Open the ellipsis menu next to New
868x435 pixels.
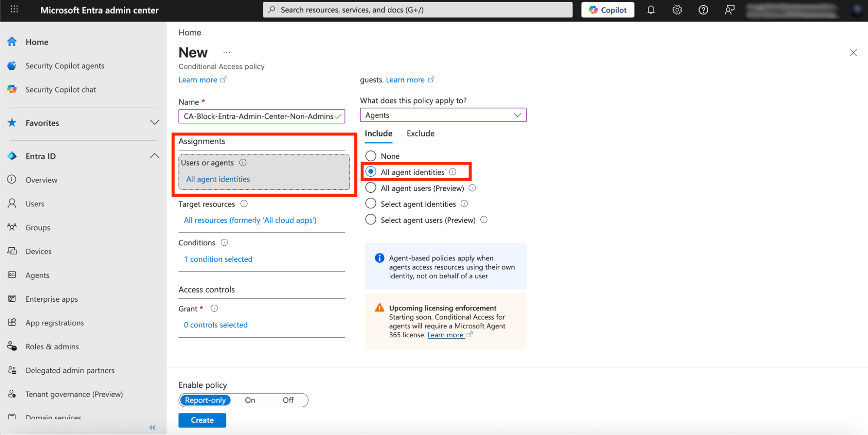pyautogui.click(x=227, y=53)
